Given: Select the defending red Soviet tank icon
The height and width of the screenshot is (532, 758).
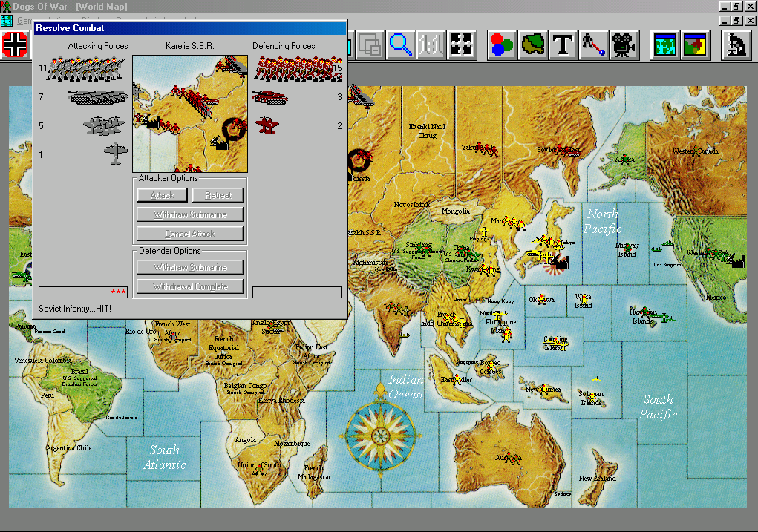Looking at the screenshot, I should pos(270,97).
